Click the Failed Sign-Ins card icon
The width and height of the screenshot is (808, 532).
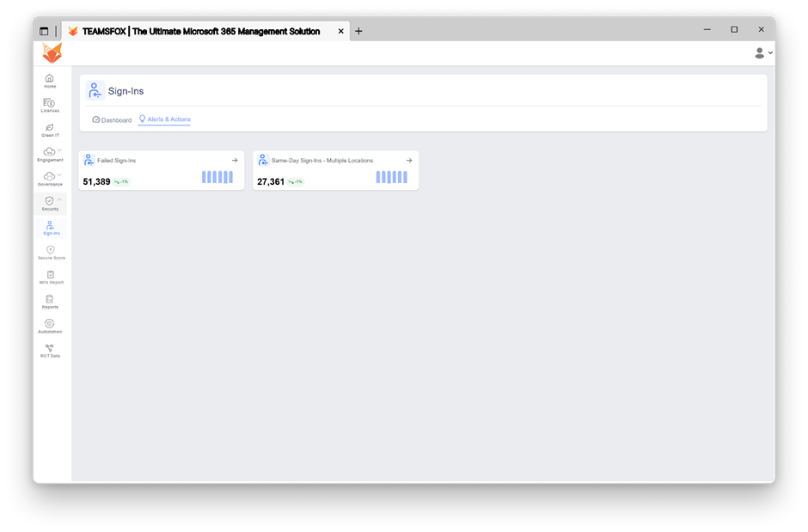[x=89, y=160]
